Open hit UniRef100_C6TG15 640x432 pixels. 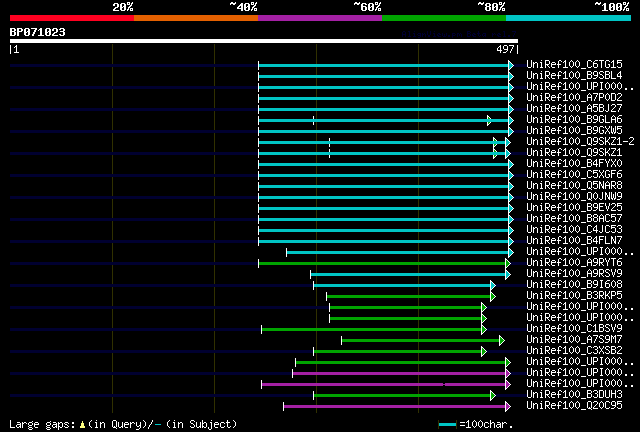coord(574,64)
